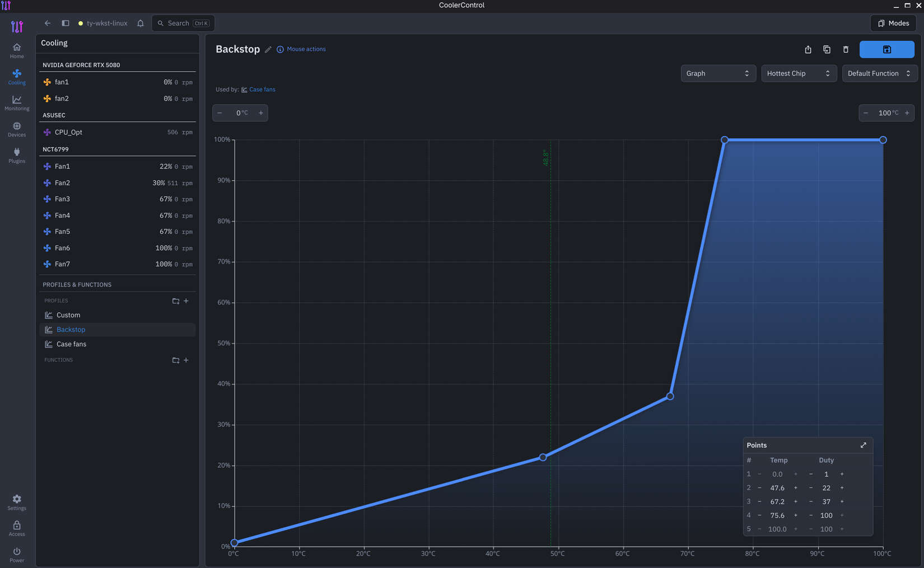Open the Modes button
This screenshot has height=568, width=924.
[893, 23]
